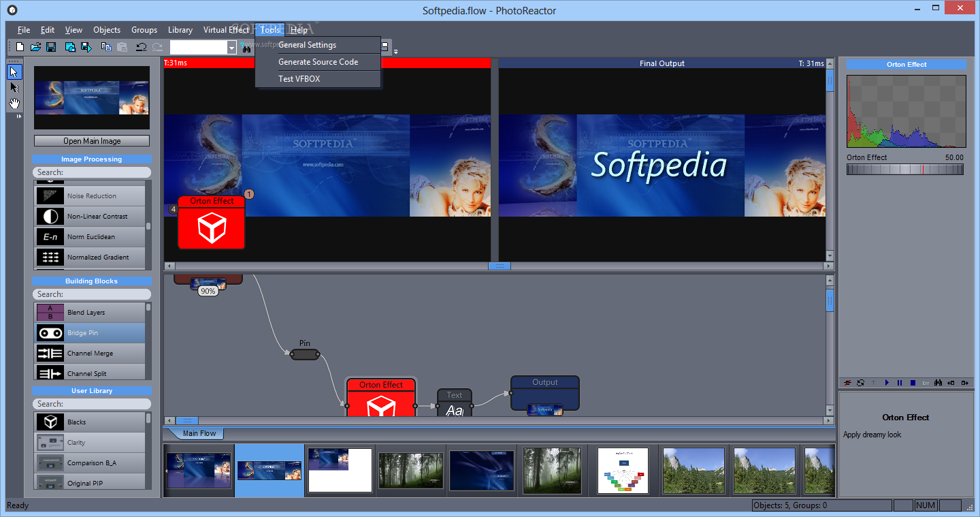The height and width of the screenshot is (517, 980).
Task: Select the Pin node in the flow
Action: coord(305,354)
